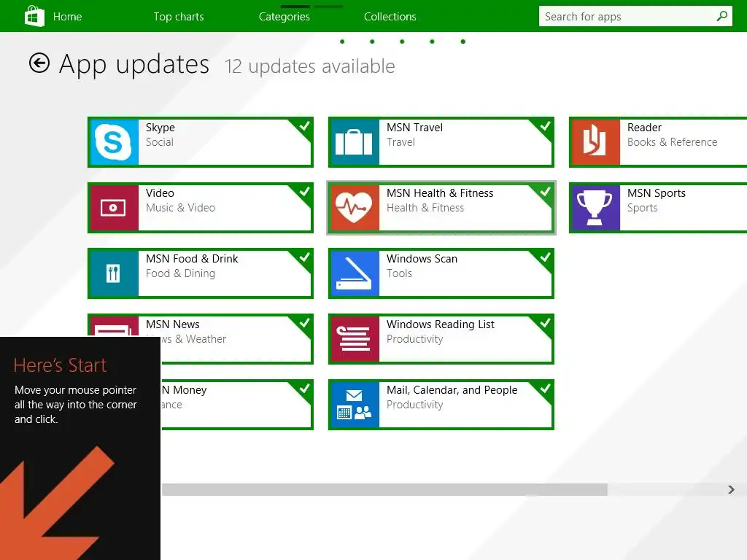
Task: Click the MSN Health & Fitness heart icon
Action: (x=354, y=208)
